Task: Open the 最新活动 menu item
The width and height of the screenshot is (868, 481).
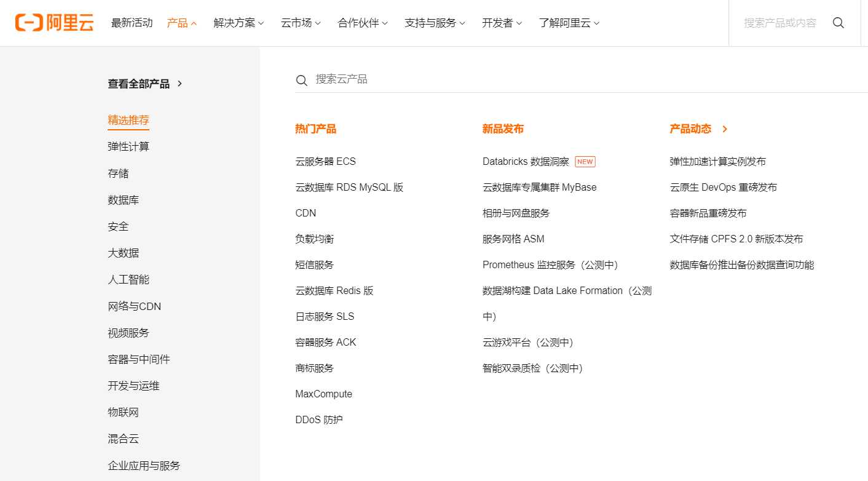Action: pyautogui.click(x=132, y=23)
